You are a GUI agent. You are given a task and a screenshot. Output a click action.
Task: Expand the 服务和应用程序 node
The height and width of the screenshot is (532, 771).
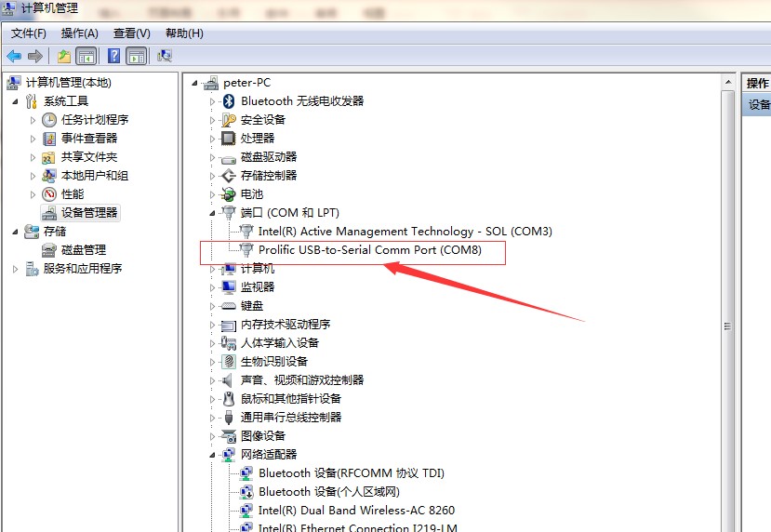[16, 269]
